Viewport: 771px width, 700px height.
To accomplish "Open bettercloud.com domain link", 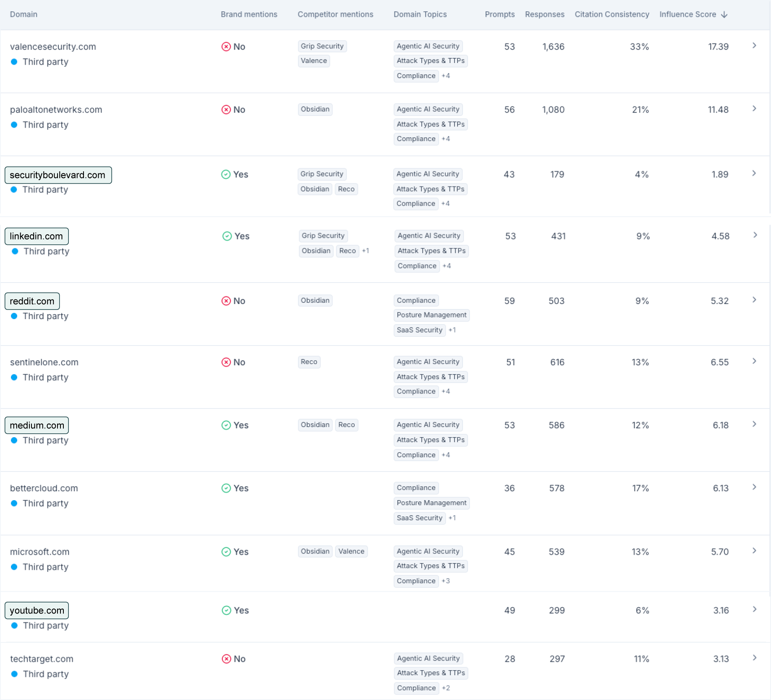I will [x=44, y=488].
